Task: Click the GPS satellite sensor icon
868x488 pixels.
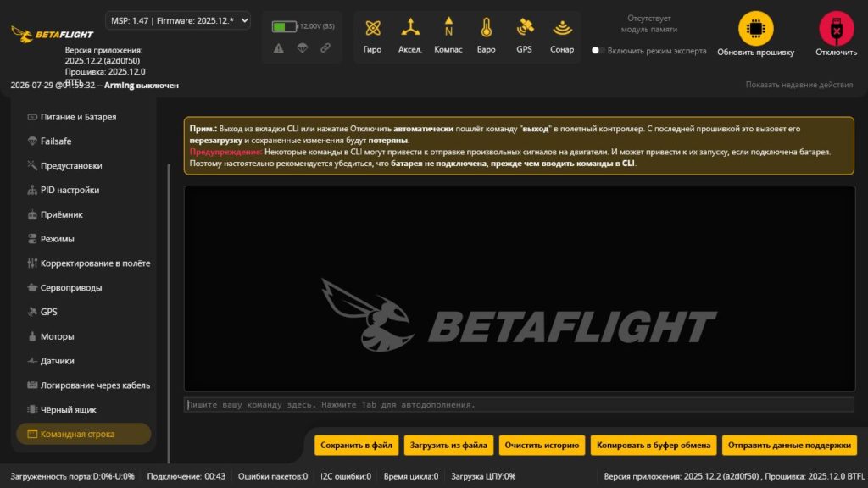Action: click(524, 28)
